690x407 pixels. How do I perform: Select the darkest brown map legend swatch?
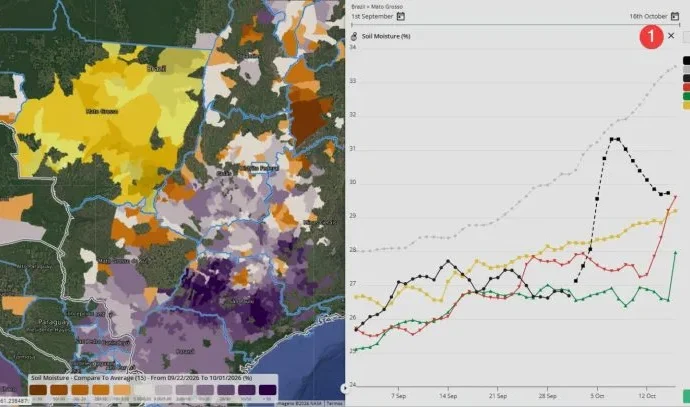tap(38, 390)
